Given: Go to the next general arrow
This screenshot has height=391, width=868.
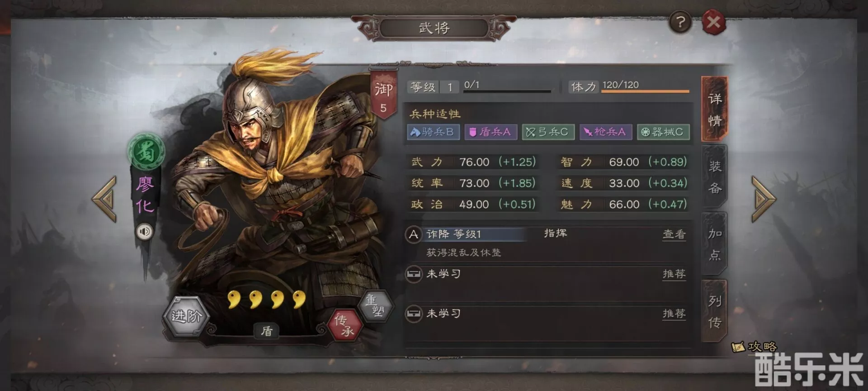Looking at the screenshot, I should click(x=763, y=199).
